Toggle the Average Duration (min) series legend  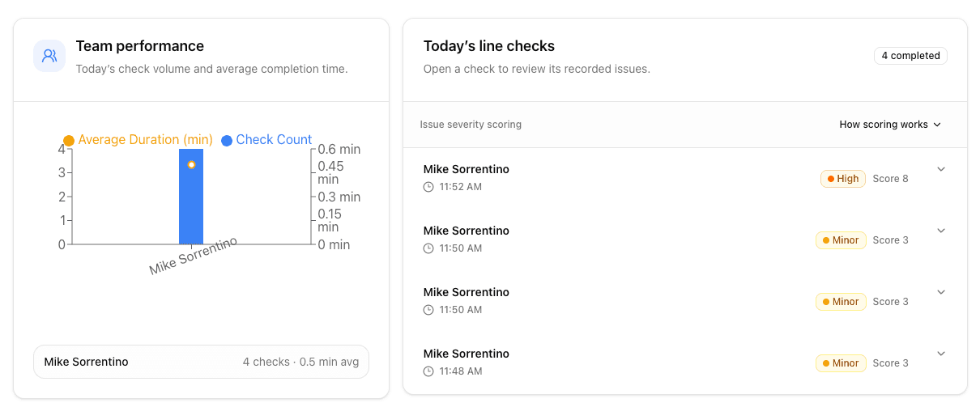(138, 140)
